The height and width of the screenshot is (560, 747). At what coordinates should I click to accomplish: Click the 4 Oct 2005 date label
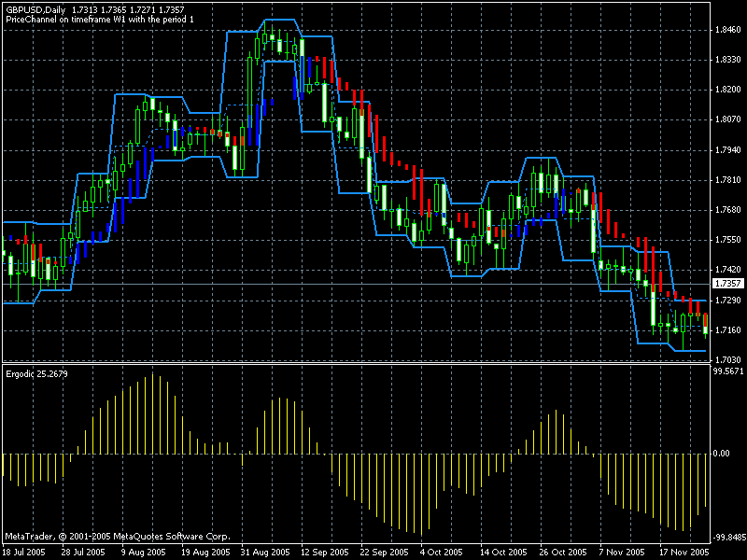441,553
